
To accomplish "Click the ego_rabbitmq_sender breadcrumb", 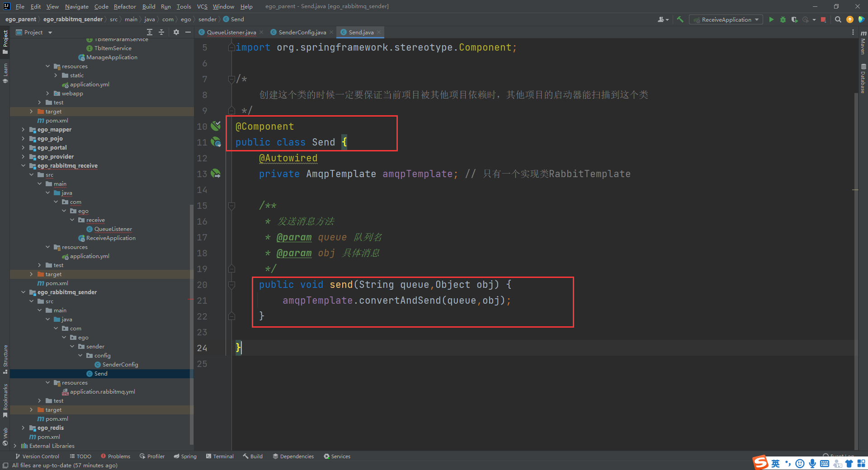I will 73,19.
